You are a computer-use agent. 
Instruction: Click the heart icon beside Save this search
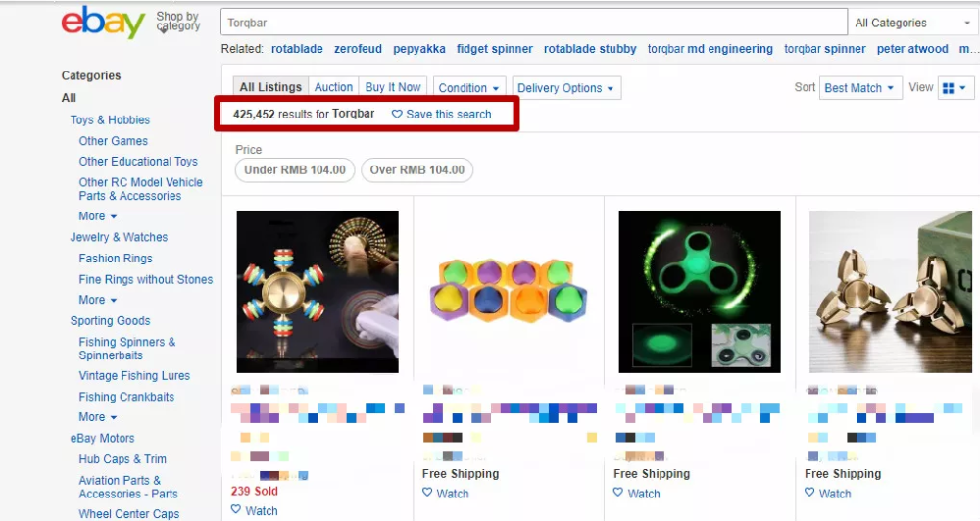[397, 115]
